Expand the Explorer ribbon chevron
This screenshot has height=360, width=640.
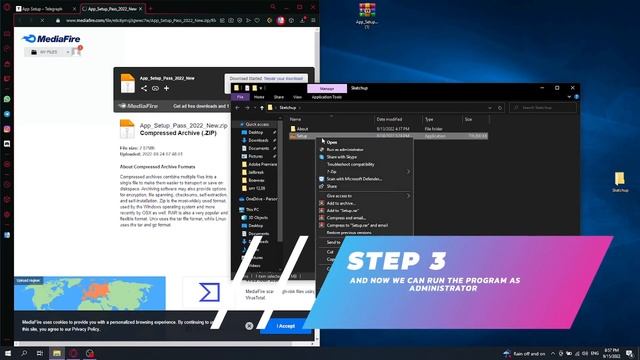[569, 97]
